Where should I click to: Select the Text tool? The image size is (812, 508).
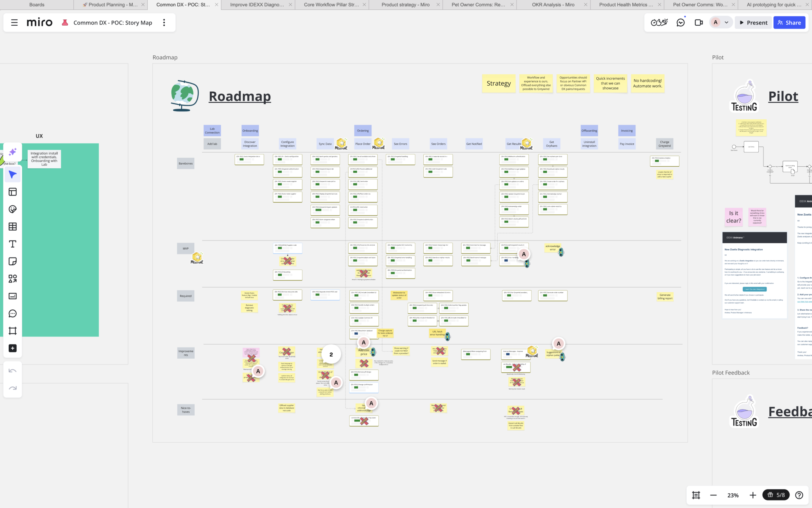pyautogui.click(x=13, y=244)
